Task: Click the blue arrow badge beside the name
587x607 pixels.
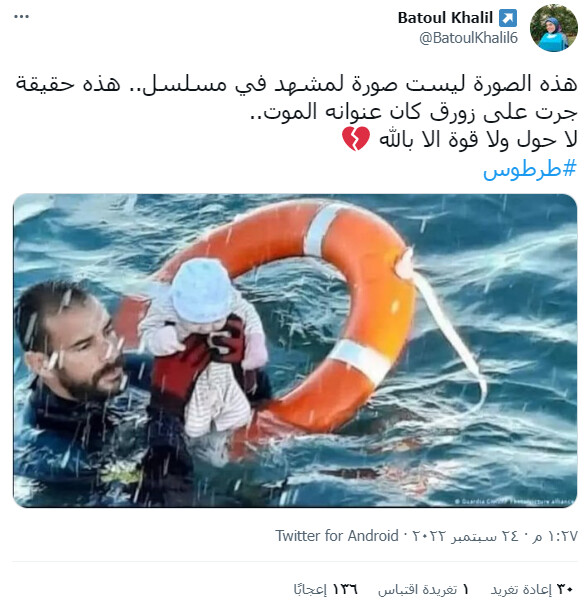Action: pyautogui.click(x=508, y=18)
